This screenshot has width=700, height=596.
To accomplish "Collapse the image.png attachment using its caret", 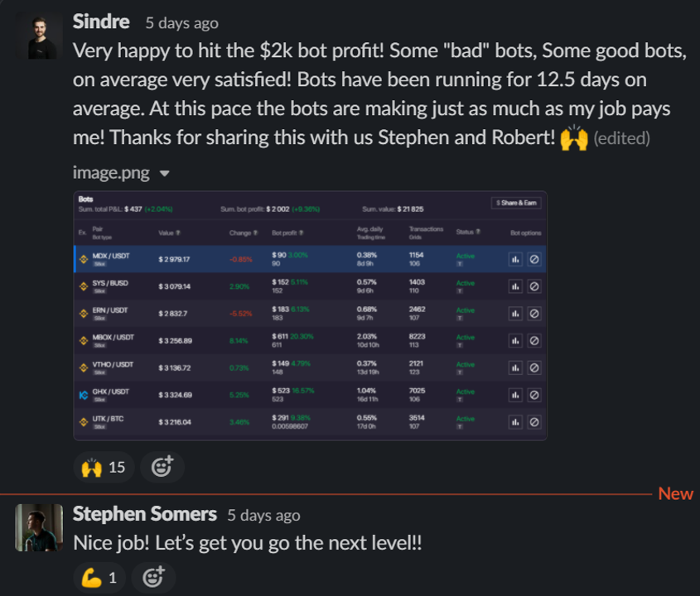I will [164, 174].
